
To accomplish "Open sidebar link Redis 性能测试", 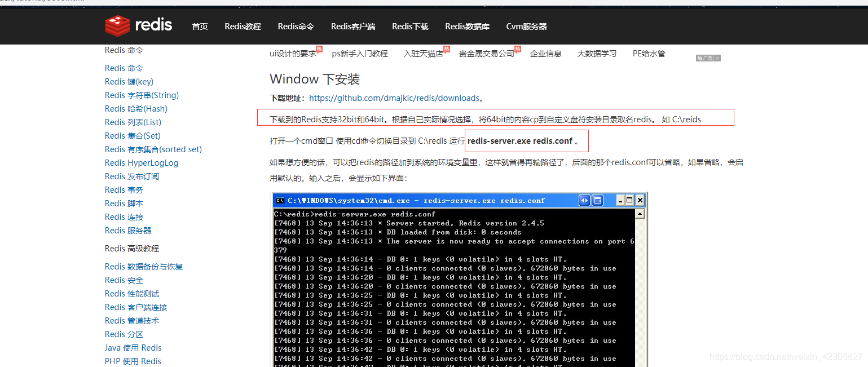I will tap(132, 294).
